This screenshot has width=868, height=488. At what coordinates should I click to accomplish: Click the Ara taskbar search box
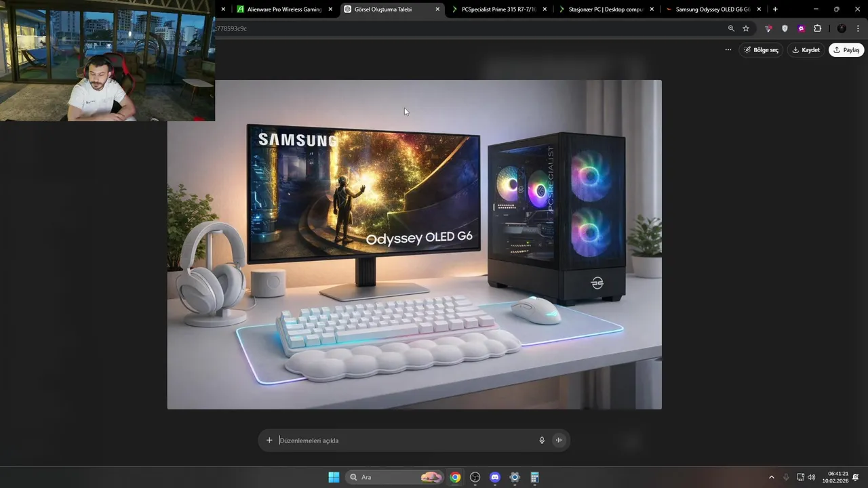(395, 477)
